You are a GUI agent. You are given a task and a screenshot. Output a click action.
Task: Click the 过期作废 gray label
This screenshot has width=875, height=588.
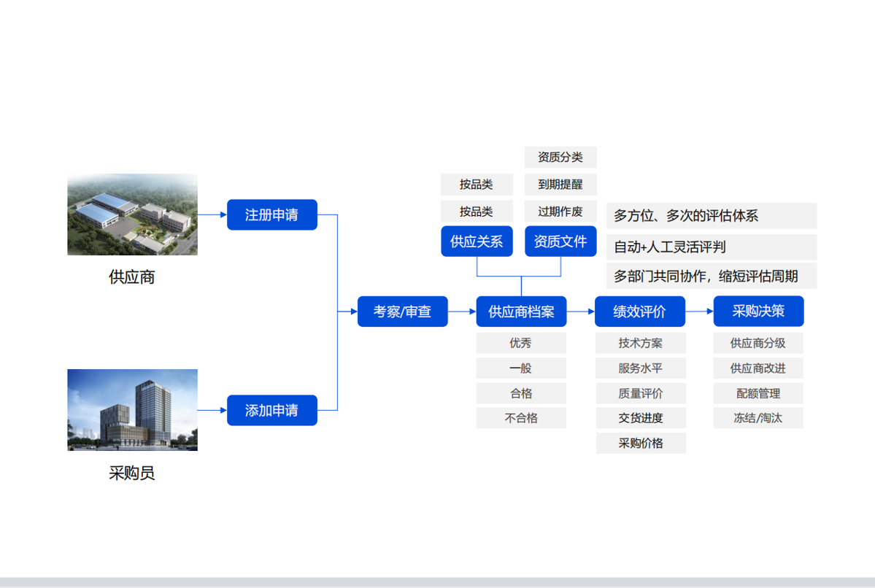(x=560, y=212)
